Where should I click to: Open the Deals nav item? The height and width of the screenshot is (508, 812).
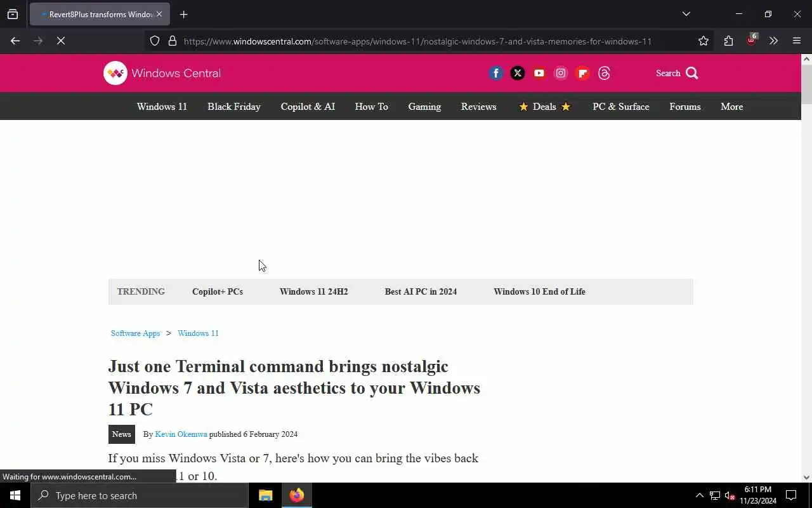click(x=544, y=106)
